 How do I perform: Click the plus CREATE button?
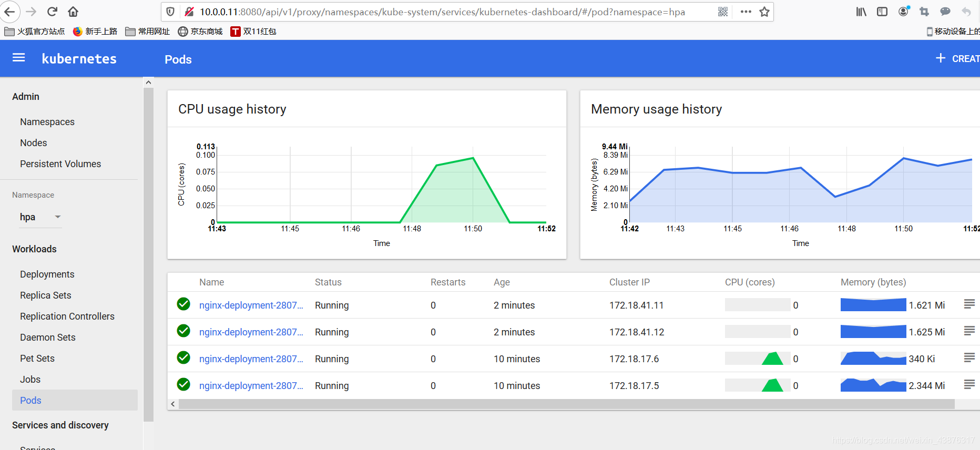point(957,58)
